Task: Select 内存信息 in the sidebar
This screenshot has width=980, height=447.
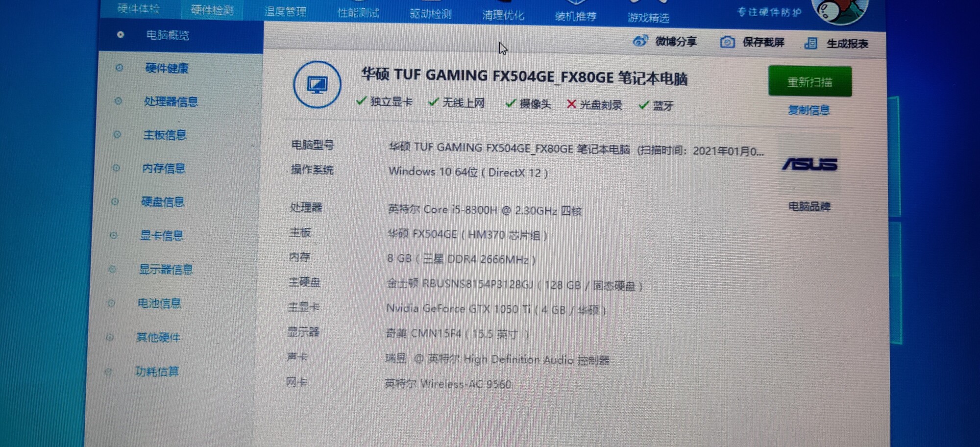Action: pyautogui.click(x=164, y=169)
